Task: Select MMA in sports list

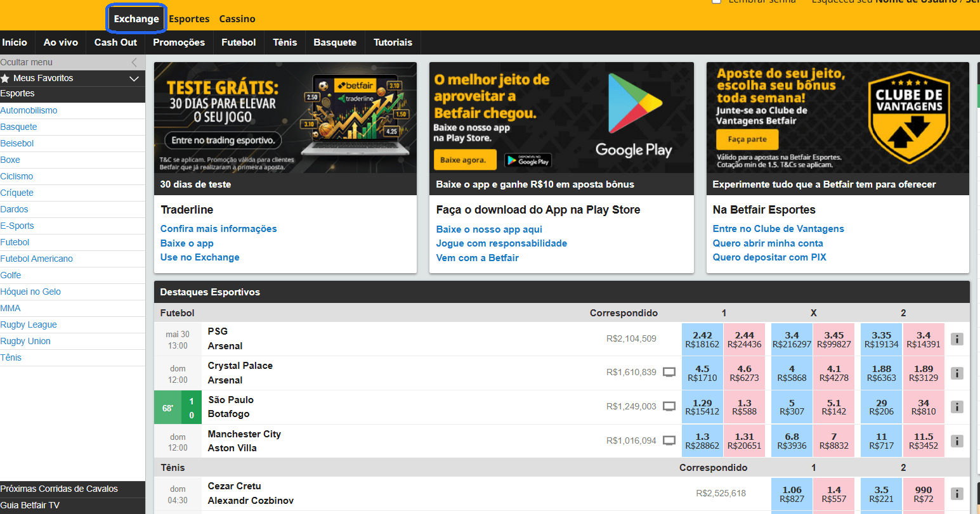Action: [10, 308]
